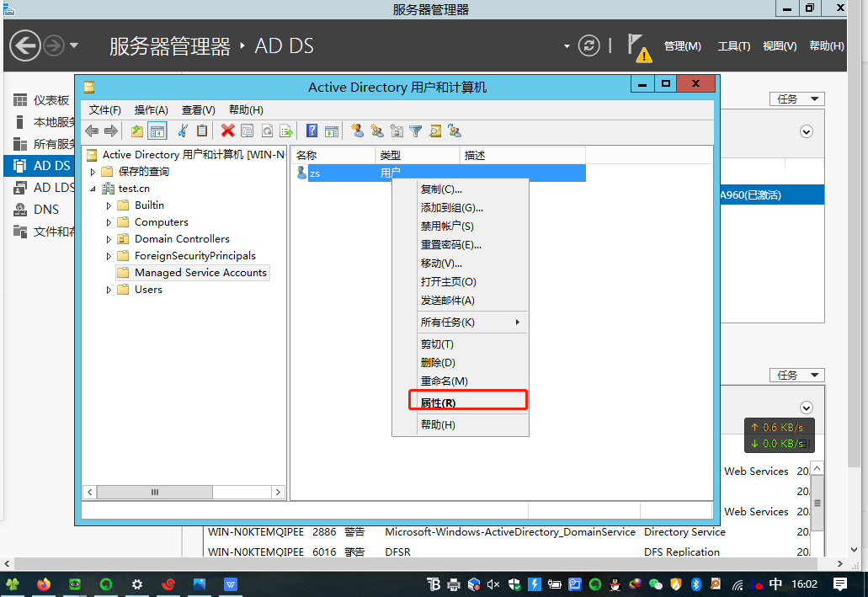Click the Refresh toolbar icon
Viewport: 868px width, 597px height.
[267, 131]
